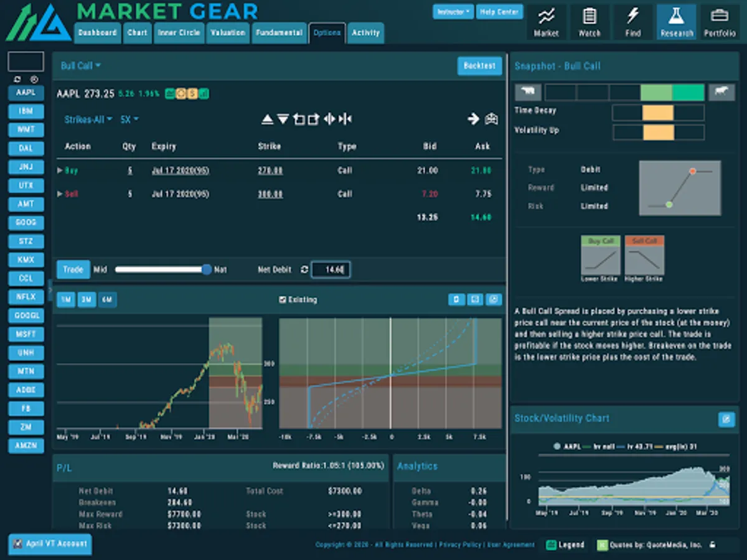Switch to the Valuation tab
This screenshot has height=560, width=747.
pos(228,33)
